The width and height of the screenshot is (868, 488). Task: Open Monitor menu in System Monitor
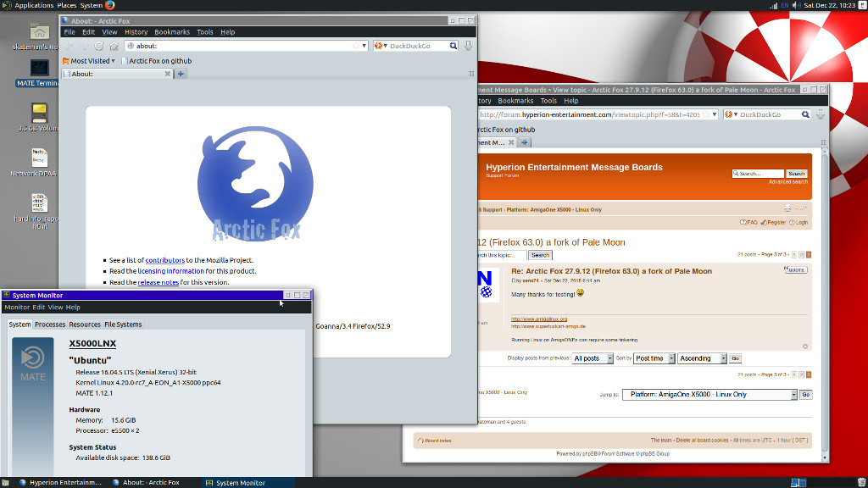[17, 307]
